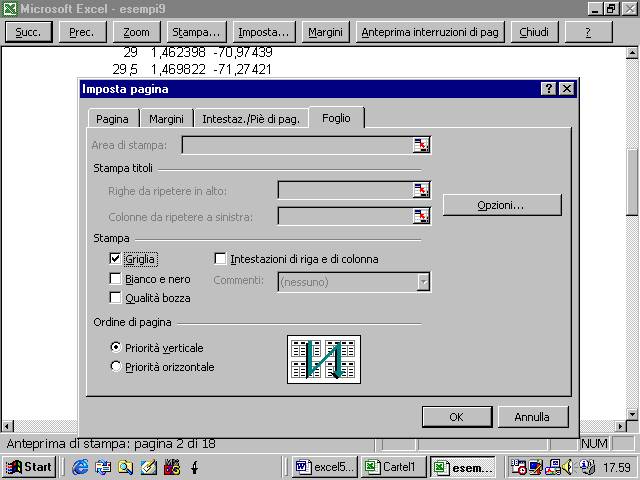Expand the Commenti dropdown list
This screenshot has height=480, width=640.
click(x=423, y=282)
